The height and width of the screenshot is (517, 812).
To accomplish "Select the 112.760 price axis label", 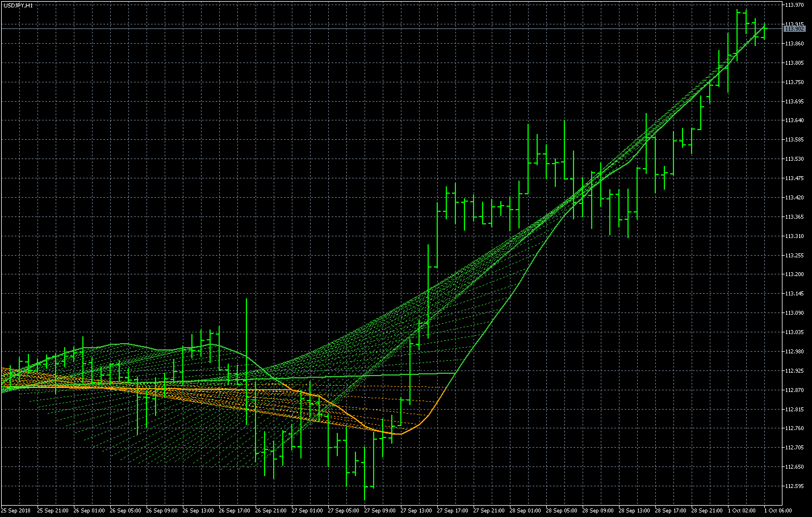I will pyautogui.click(x=795, y=428).
